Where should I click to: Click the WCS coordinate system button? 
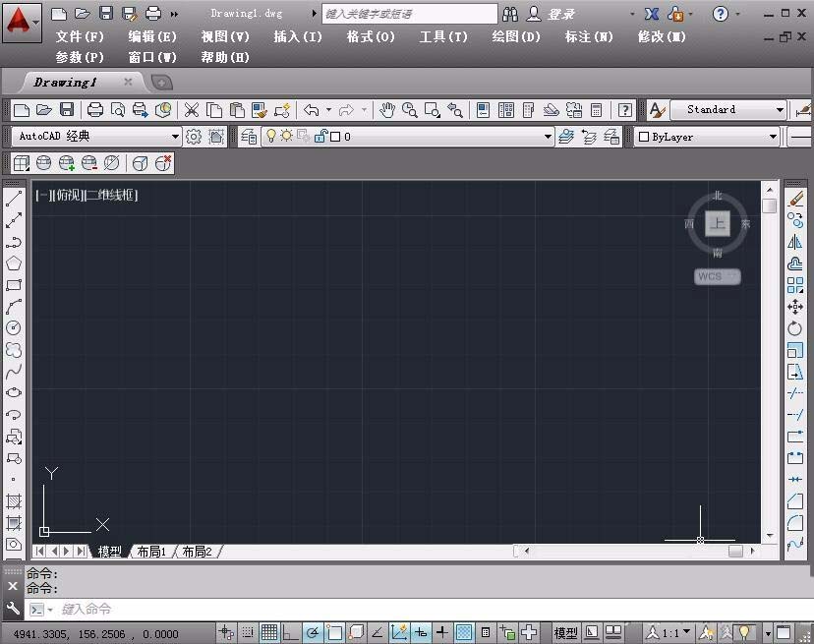pyautogui.click(x=717, y=276)
